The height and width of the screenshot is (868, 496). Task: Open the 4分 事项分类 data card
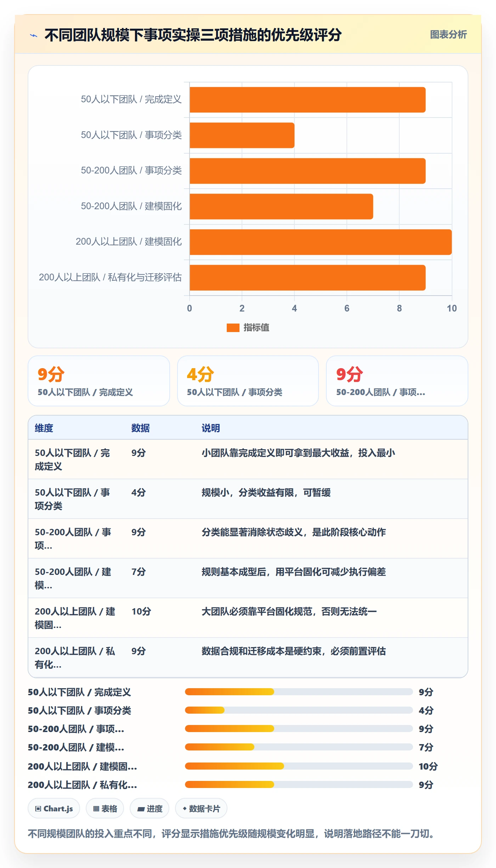click(248, 381)
